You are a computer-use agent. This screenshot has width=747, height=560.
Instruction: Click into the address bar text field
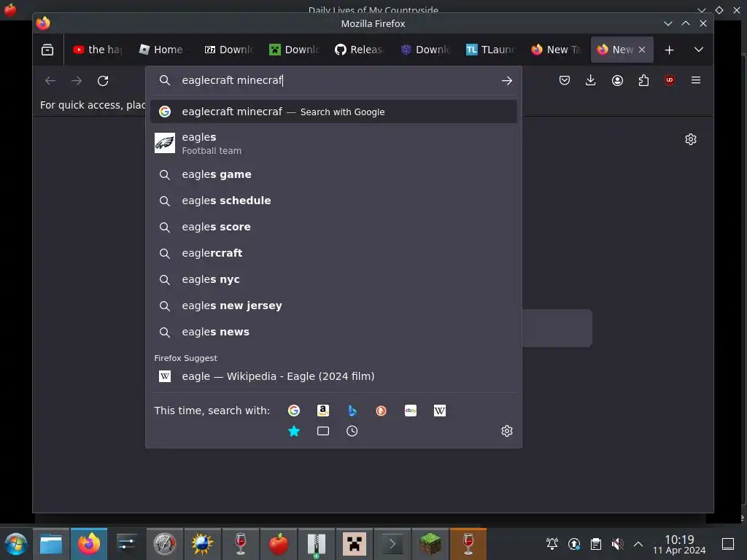(333, 80)
